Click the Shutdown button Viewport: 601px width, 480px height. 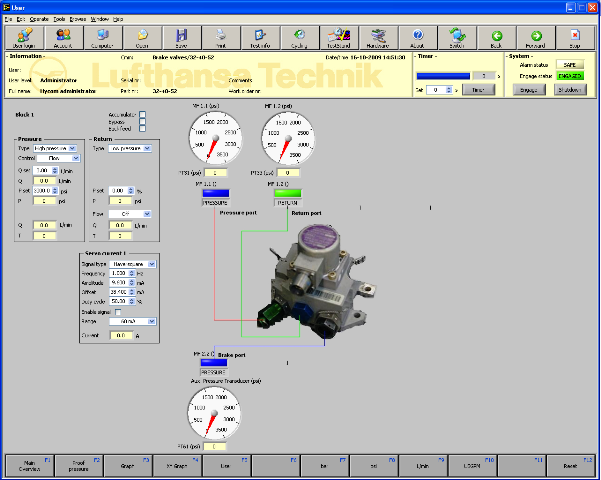(573, 89)
